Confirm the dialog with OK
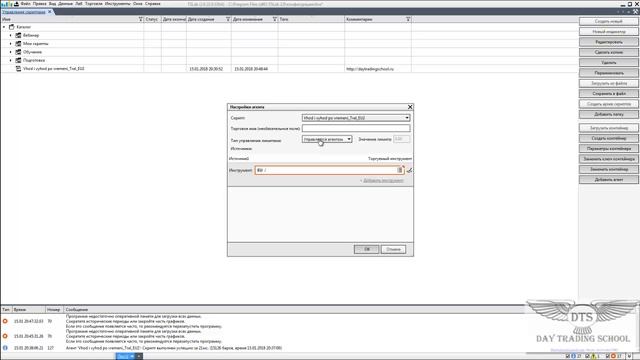This screenshot has height=360, width=640. click(367, 249)
